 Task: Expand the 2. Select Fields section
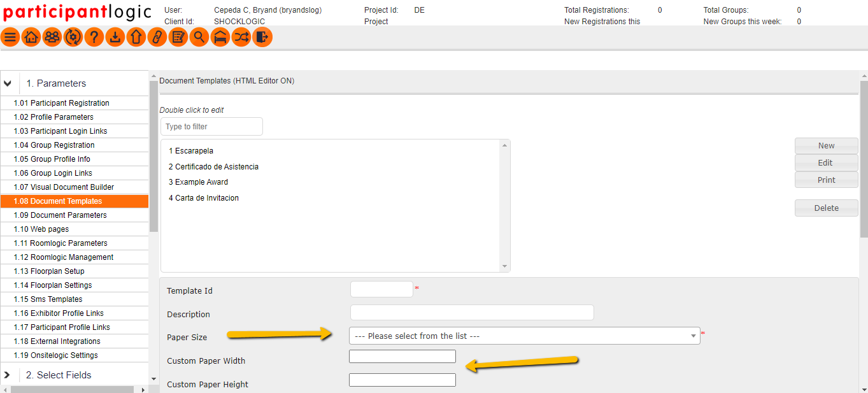coord(8,375)
